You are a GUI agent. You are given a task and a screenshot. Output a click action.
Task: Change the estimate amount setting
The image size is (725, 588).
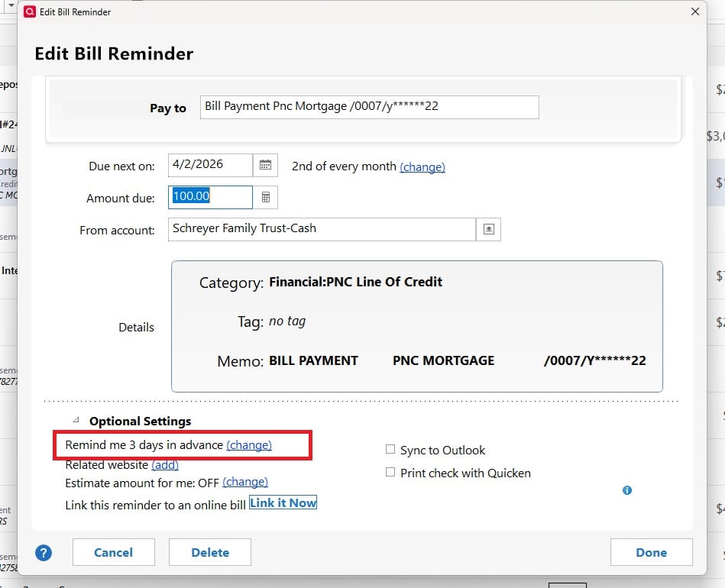point(245,482)
